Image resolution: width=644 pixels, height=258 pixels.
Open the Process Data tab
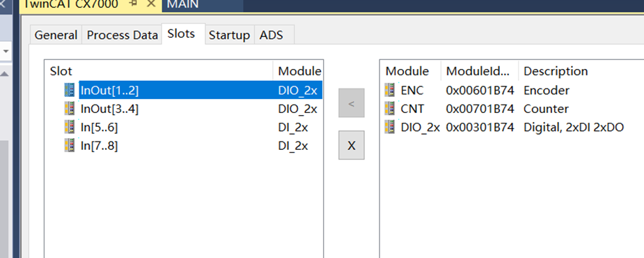click(x=122, y=35)
